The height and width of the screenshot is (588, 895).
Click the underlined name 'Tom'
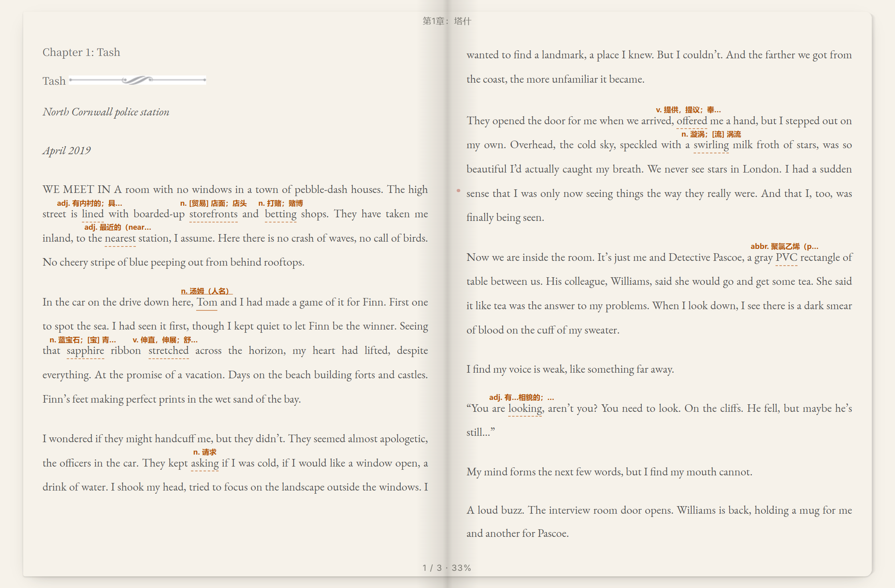207,302
